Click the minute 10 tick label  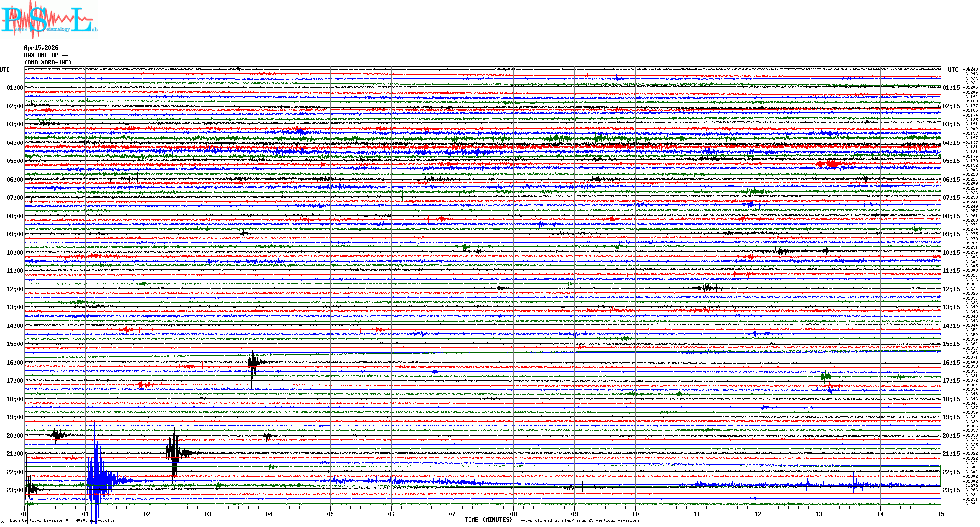point(635,514)
